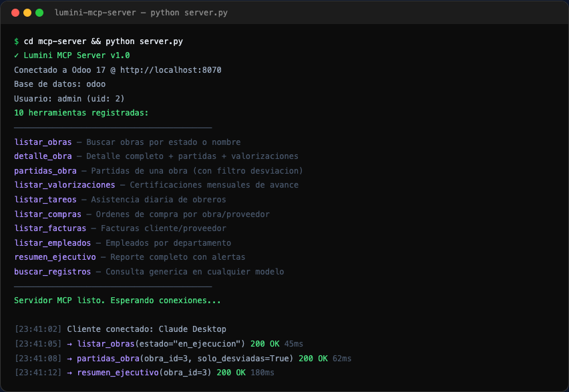Click 'Cliente conectado: Claude Desktop' log entry
Viewport: 569px width, 392px height.
[x=147, y=329]
